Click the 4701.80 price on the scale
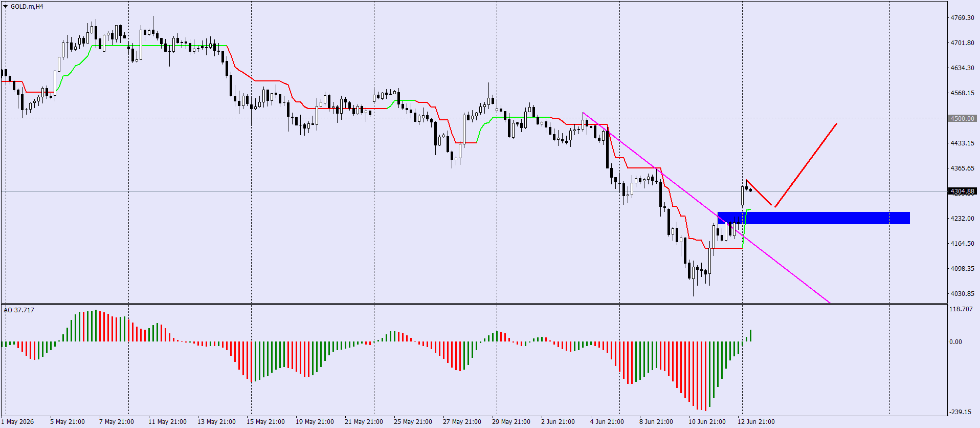980x428 pixels. (x=962, y=42)
